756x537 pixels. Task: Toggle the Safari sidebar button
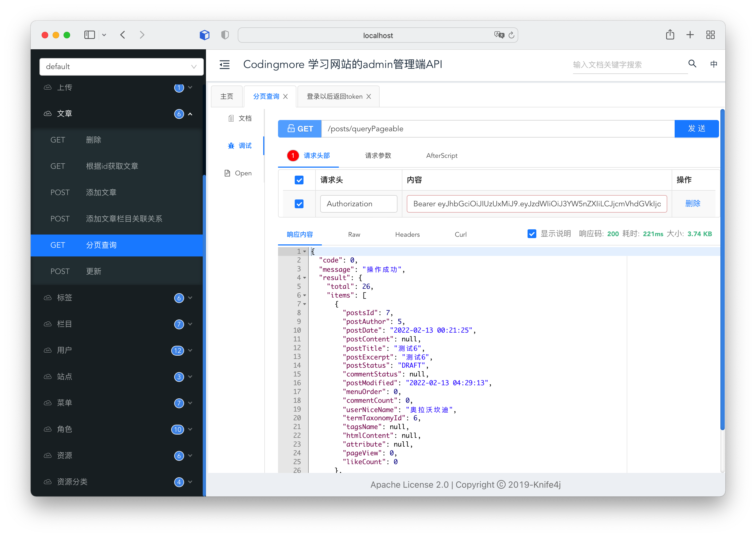[89, 35]
